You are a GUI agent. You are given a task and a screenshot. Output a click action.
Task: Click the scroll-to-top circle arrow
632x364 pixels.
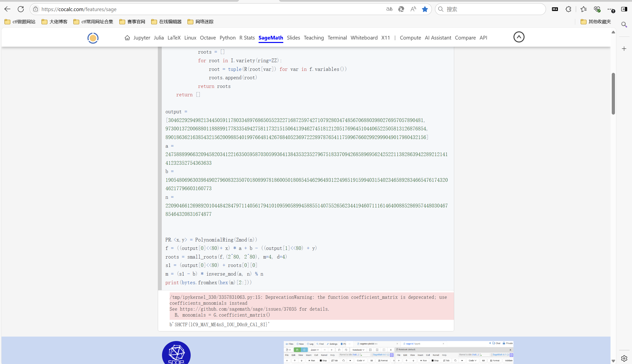[x=519, y=37]
